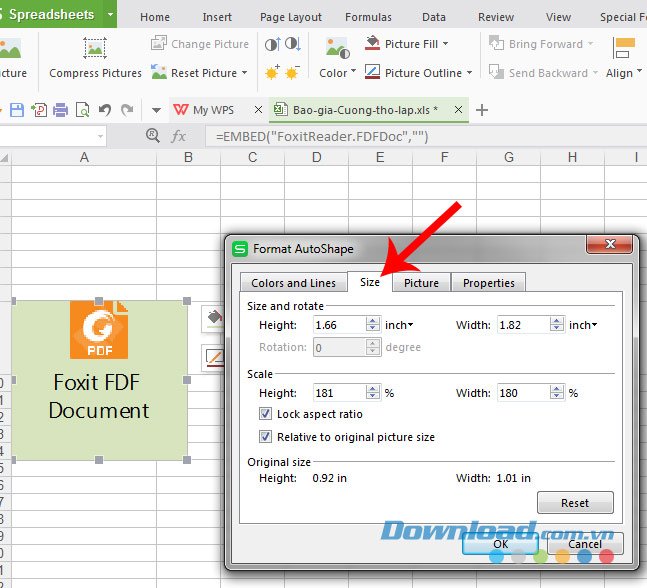Screen dimensions: 647x588
Task: Open the Page Layout ribbon tab
Action: tap(290, 17)
